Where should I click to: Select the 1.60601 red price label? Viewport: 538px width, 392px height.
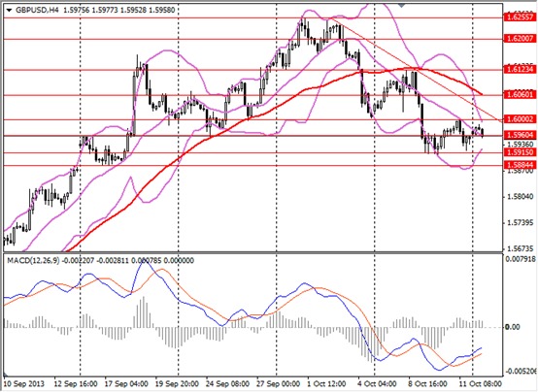[x=521, y=94]
